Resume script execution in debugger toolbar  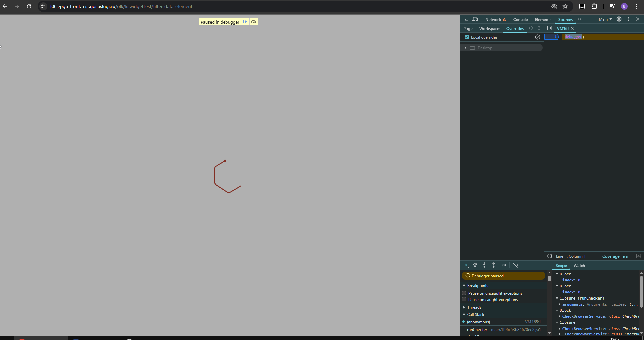[x=466, y=265]
